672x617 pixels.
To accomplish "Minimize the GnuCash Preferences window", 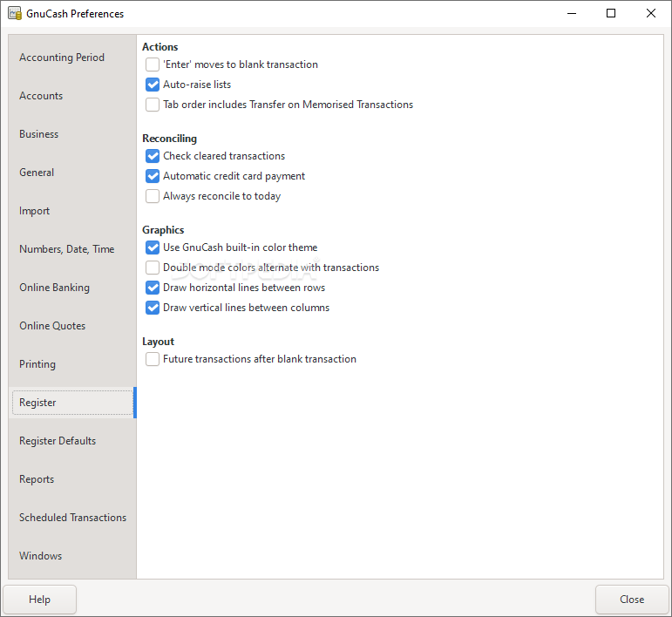I will 572,13.
